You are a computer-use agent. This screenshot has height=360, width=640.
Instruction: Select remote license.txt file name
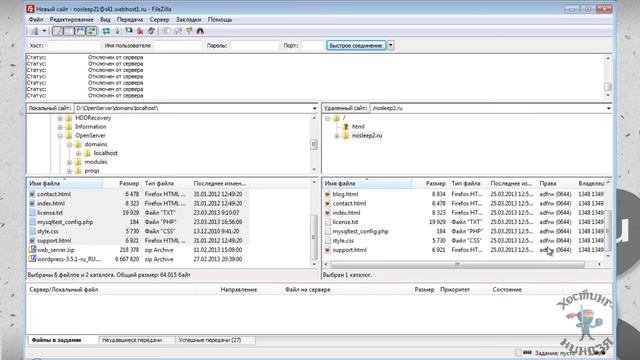click(345, 222)
